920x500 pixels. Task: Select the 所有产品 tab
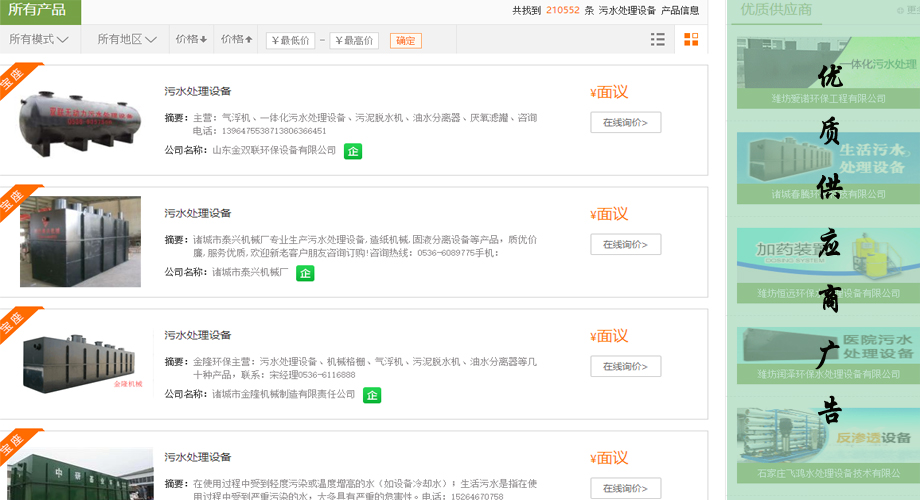(38, 10)
